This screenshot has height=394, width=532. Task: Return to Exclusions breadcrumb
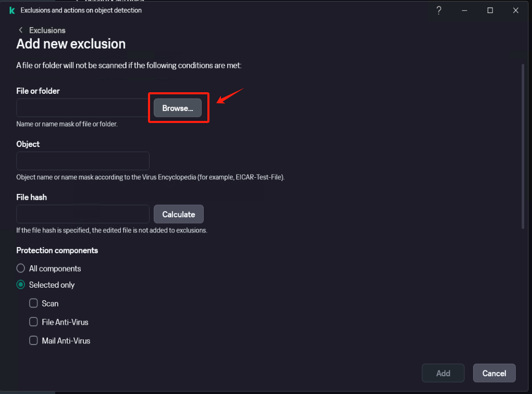point(47,30)
